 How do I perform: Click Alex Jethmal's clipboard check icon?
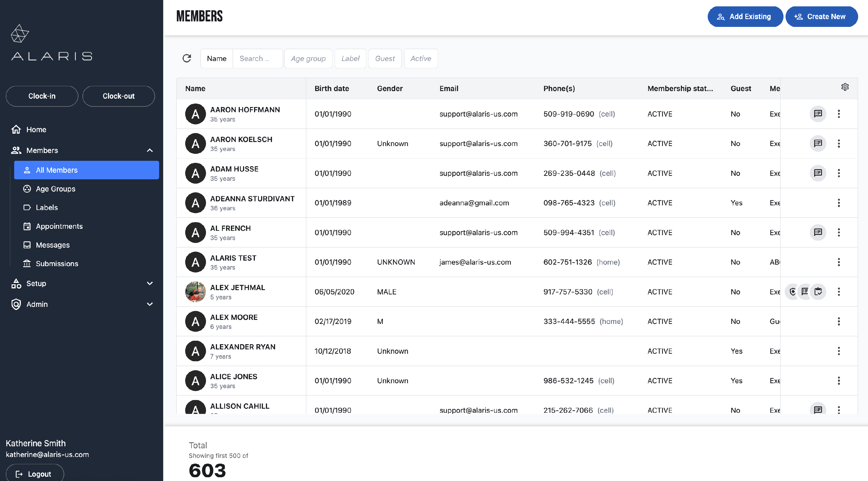(x=818, y=291)
